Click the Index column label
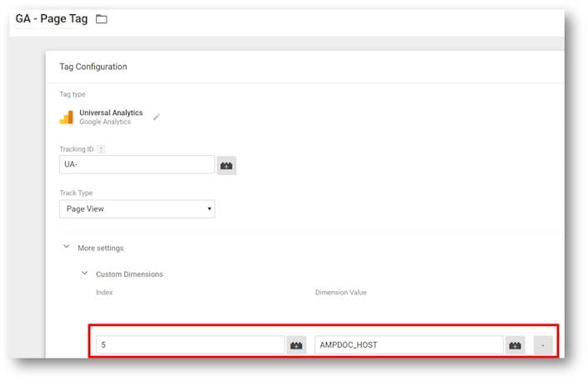Screen dimensions: 588x381 point(104,293)
